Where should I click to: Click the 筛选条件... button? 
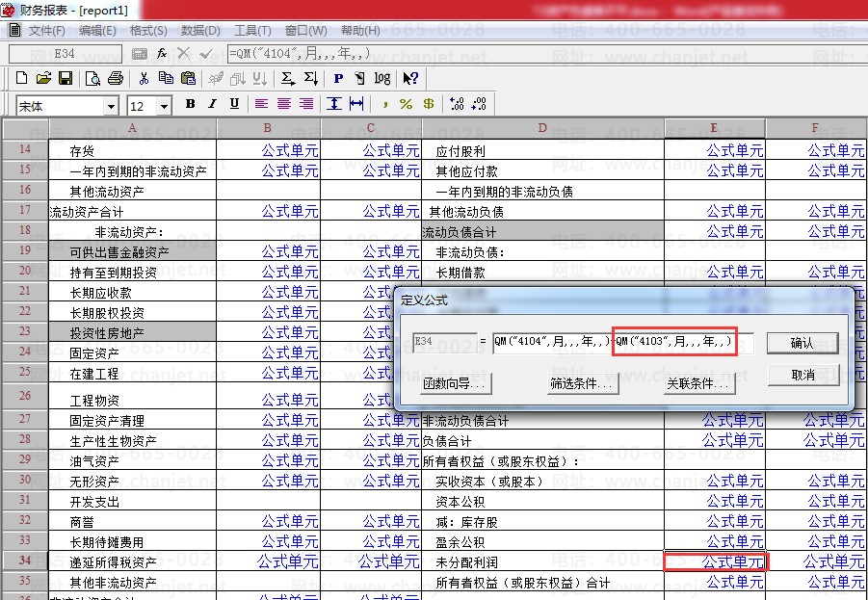582,384
